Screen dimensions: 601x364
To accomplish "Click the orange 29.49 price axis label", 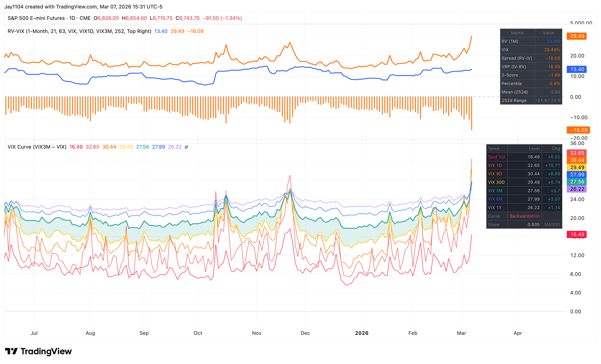I will tap(577, 36).
